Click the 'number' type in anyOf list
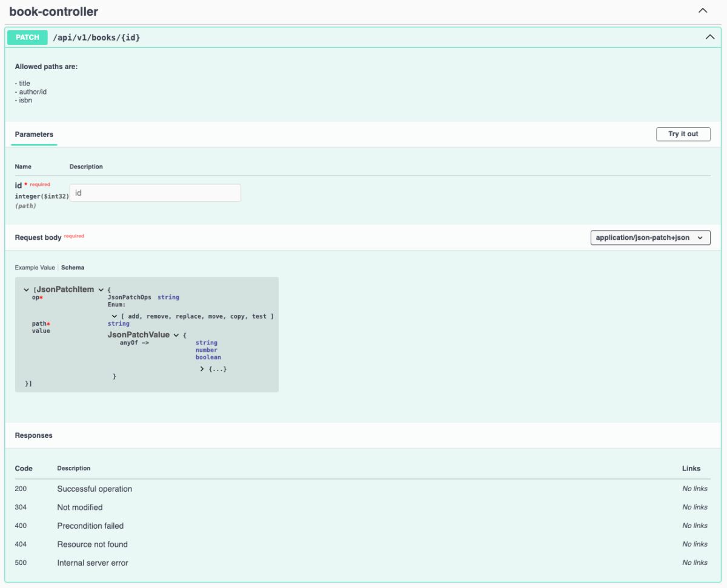727x588 pixels. [207, 350]
